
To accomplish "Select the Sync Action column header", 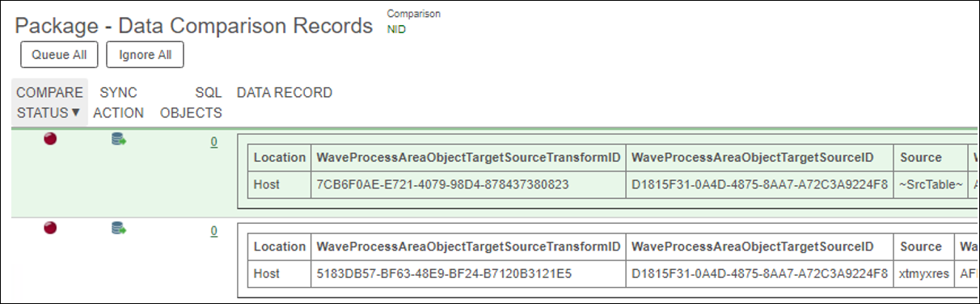I will point(118,103).
